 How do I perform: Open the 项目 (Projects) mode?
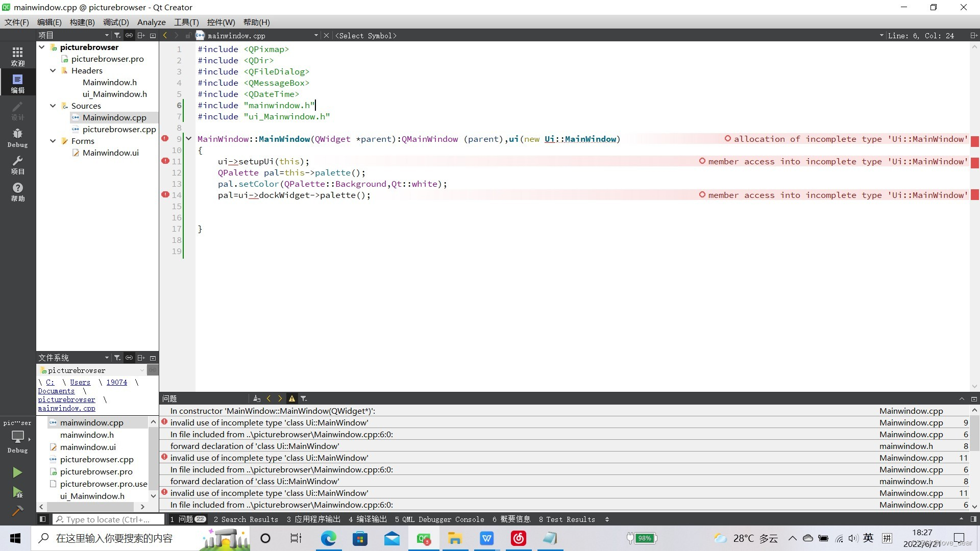[x=18, y=166]
